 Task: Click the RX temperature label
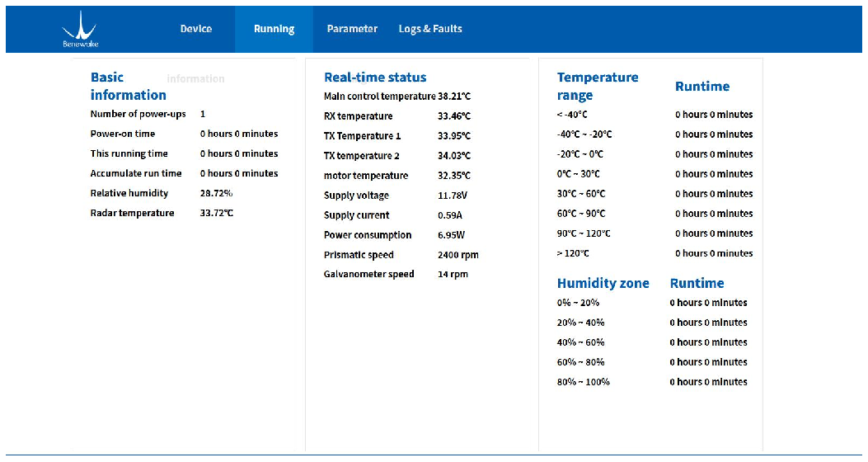[358, 116]
